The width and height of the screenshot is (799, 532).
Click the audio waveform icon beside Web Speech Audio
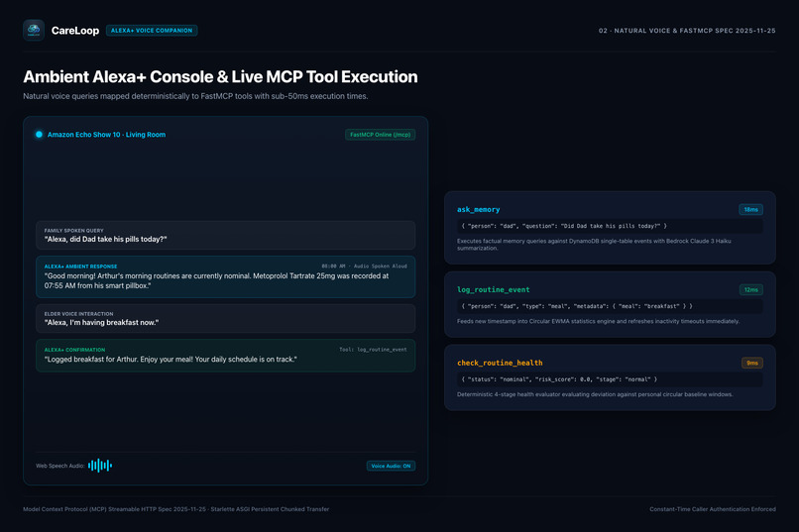click(100, 466)
